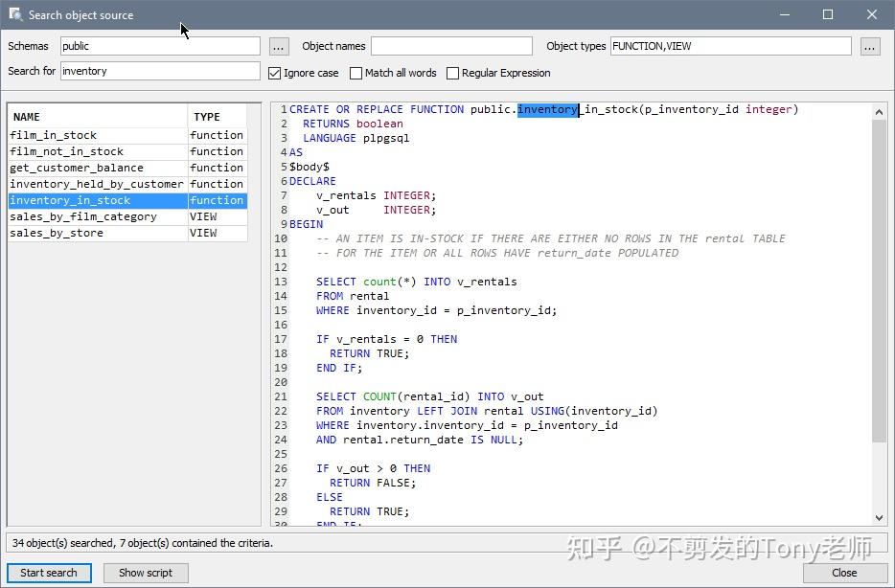Click into the Search for input field
Viewport: 895px width, 588px height.
[159, 71]
